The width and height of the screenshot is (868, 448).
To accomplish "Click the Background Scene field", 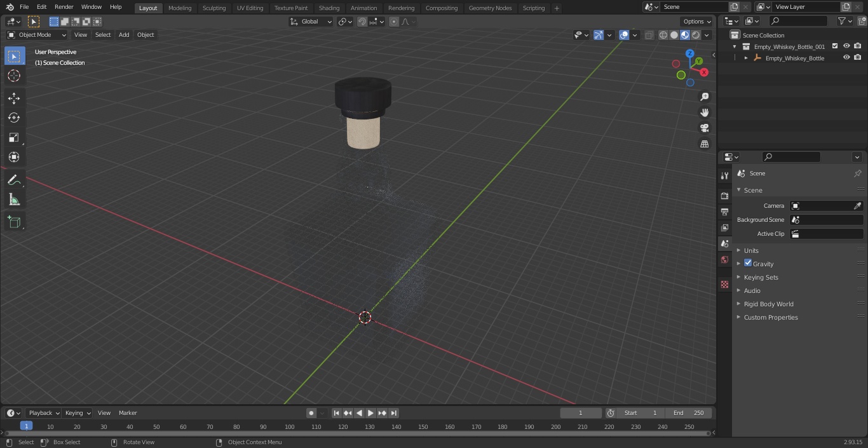I will (826, 220).
